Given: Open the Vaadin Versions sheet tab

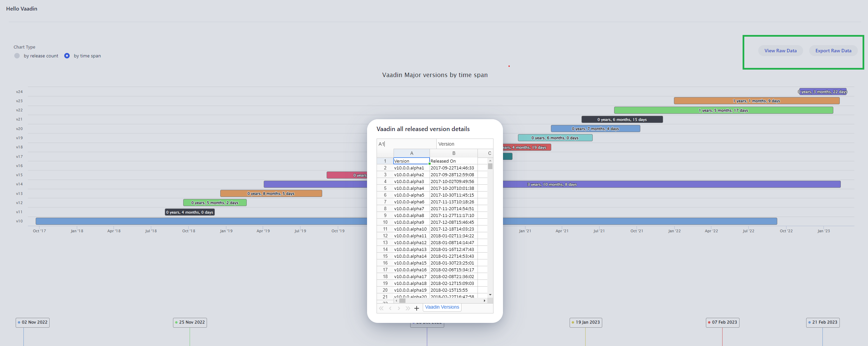Looking at the screenshot, I should pyautogui.click(x=442, y=307).
